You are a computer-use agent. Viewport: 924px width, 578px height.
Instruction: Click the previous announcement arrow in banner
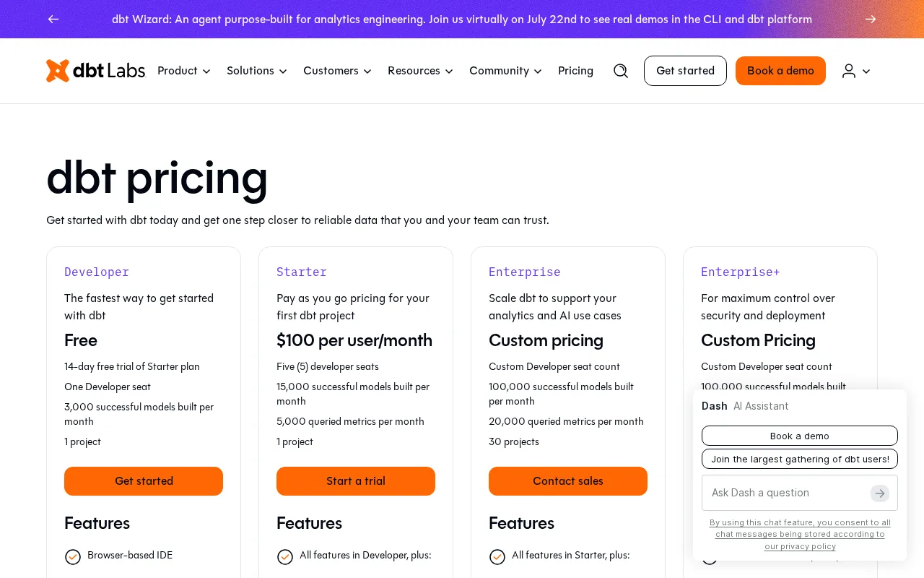[53, 19]
